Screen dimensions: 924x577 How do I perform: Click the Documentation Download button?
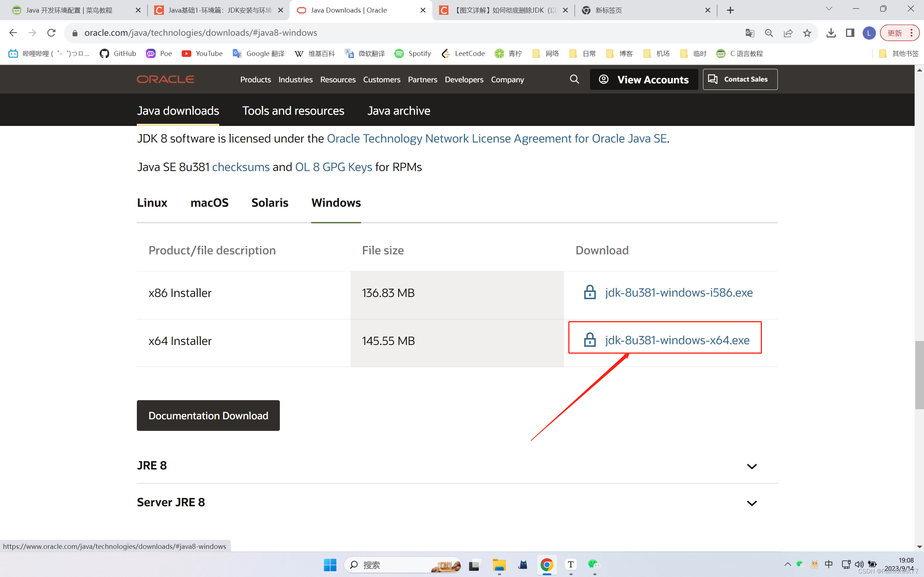[208, 416]
